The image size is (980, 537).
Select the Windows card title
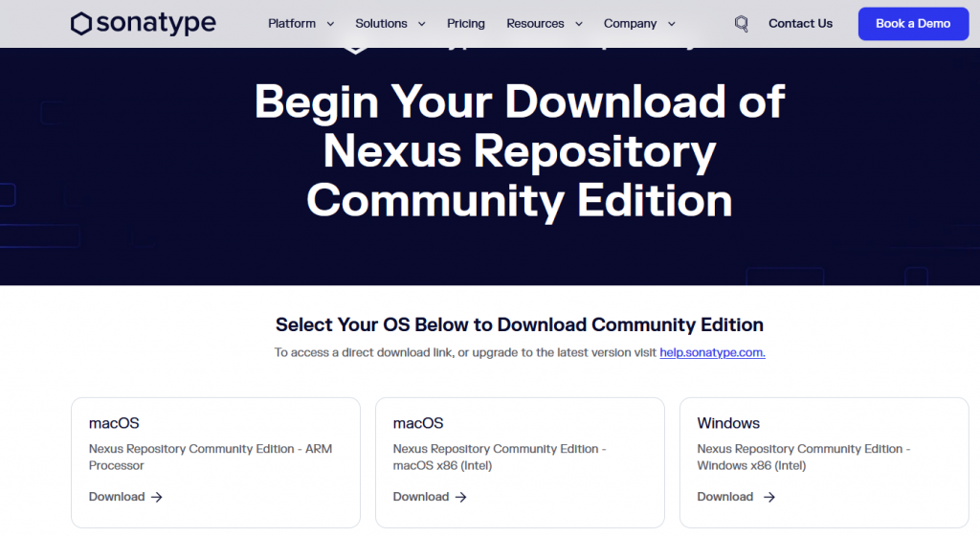pyautogui.click(x=728, y=423)
